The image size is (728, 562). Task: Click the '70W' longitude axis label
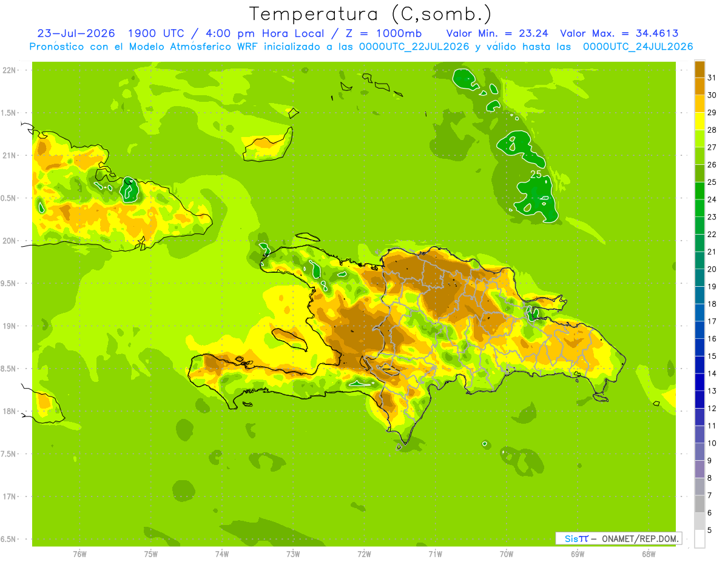click(x=507, y=554)
